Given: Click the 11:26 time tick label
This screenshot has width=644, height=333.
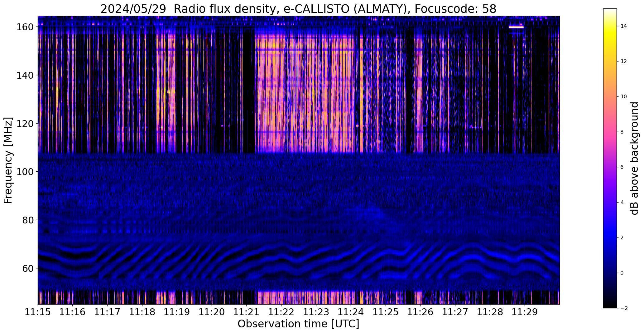Looking at the screenshot, I should point(420,312).
